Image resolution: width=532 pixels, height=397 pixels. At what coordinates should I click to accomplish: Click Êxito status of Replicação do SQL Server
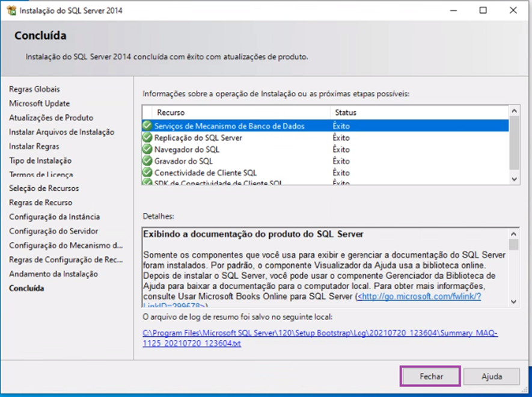click(x=341, y=138)
